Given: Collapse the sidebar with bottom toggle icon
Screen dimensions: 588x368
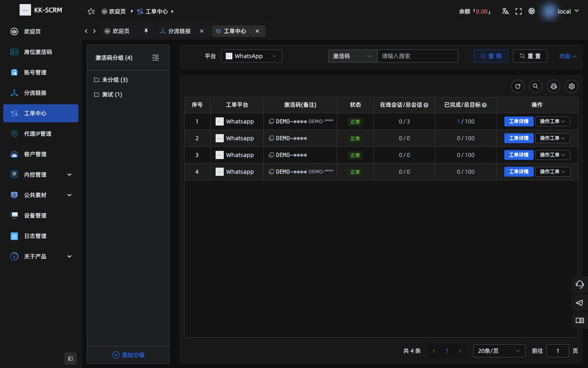Looking at the screenshot, I should pos(71,359).
